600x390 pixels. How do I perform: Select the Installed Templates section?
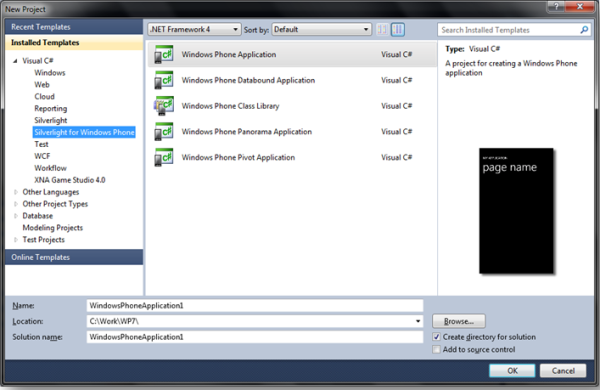click(74, 42)
